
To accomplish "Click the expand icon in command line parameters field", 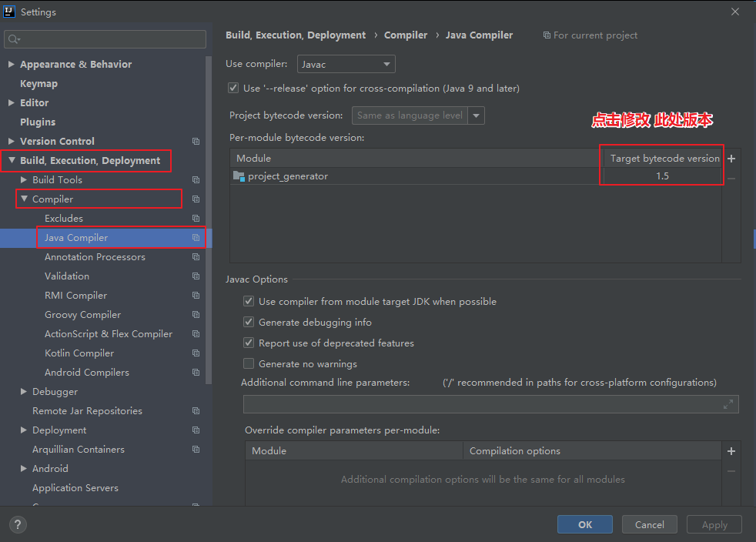I will click(728, 403).
